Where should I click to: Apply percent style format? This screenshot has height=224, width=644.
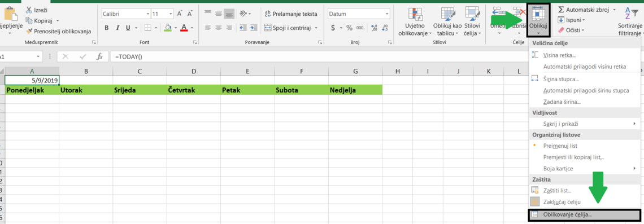[349, 28]
